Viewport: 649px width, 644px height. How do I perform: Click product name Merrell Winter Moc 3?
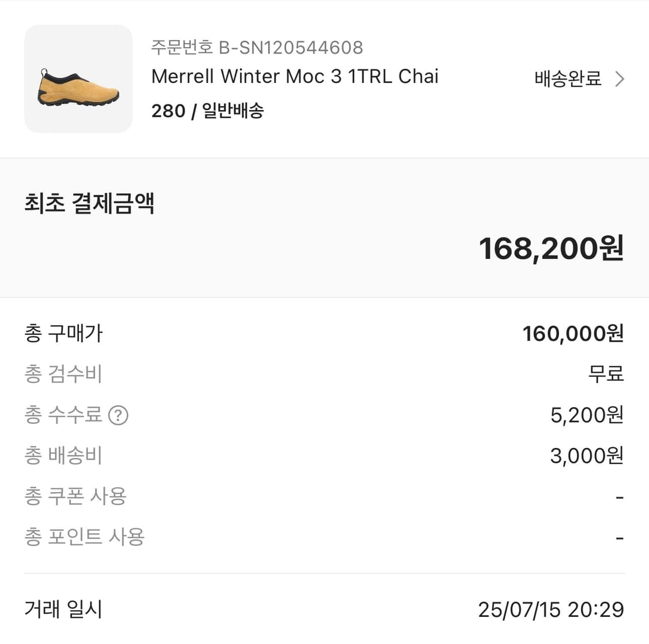[x=294, y=76]
